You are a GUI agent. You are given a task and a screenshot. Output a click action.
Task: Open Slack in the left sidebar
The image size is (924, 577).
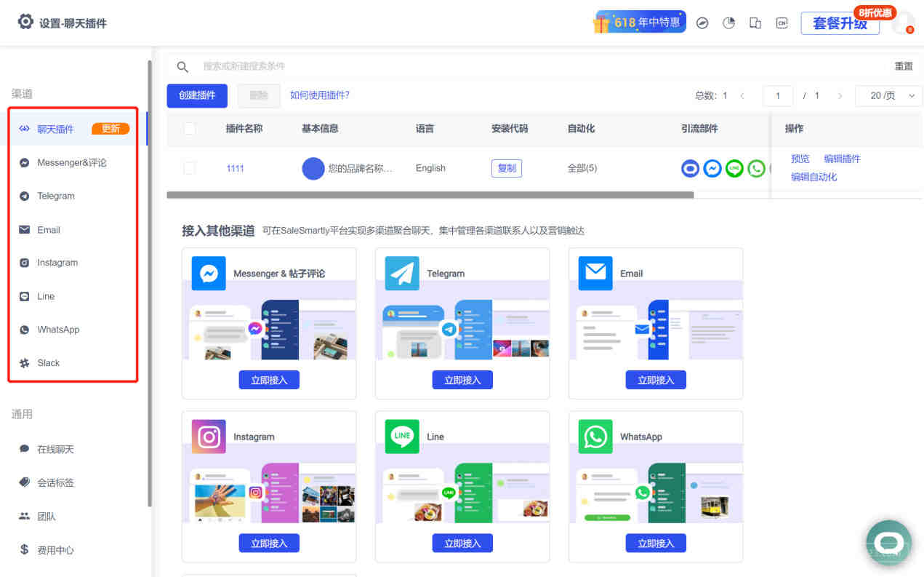pos(49,362)
